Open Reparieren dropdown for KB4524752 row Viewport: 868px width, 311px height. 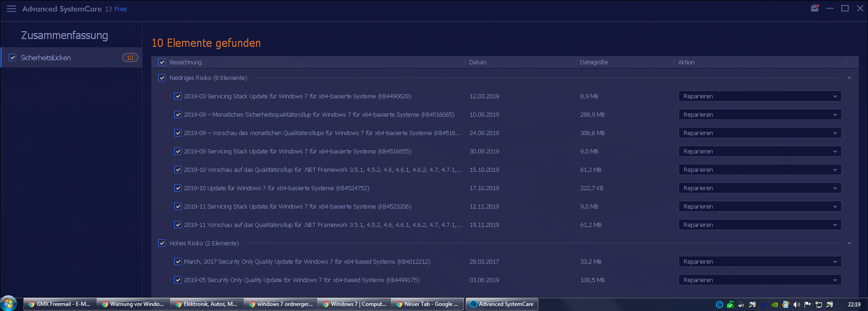(760, 188)
